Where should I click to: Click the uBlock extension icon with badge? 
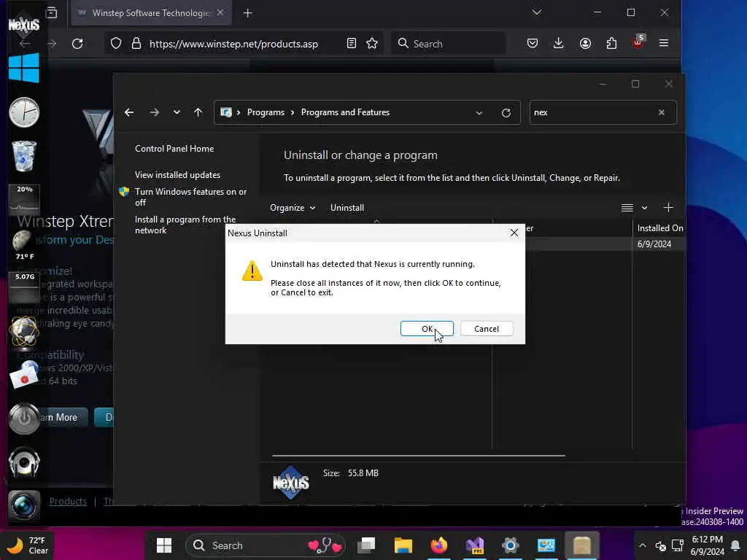[x=638, y=42]
